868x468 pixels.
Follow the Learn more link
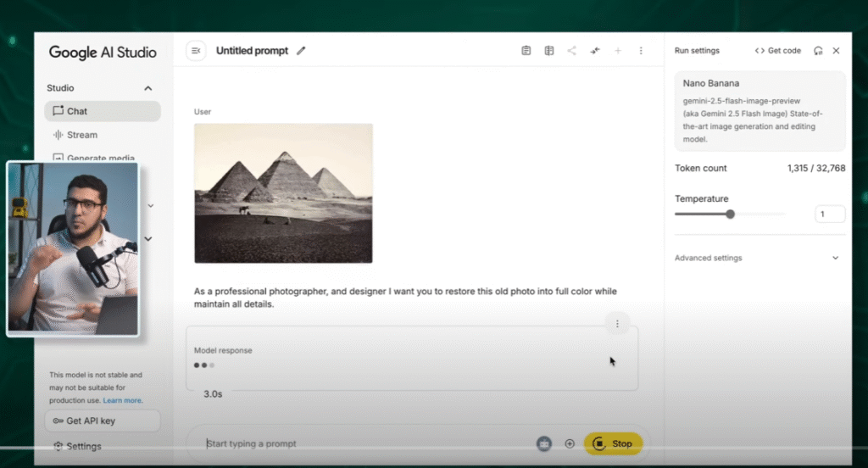123,400
